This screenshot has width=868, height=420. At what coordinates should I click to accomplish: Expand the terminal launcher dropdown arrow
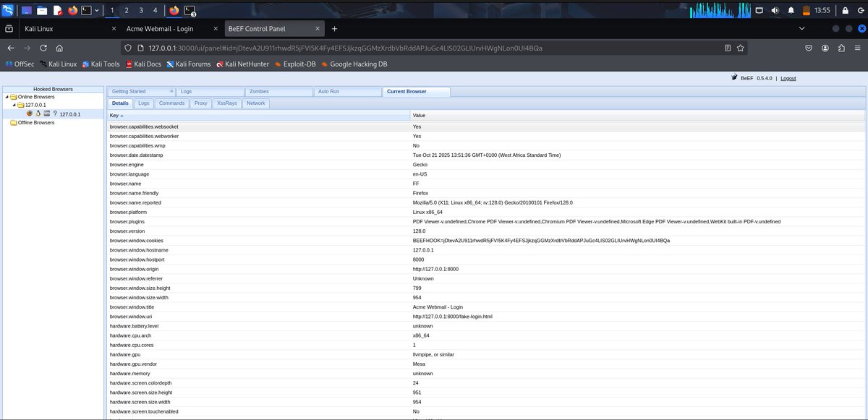[x=97, y=10]
